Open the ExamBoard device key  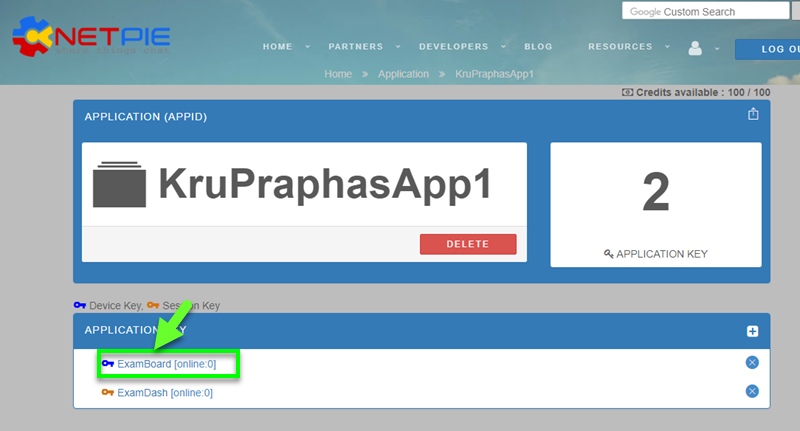click(x=167, y=364)
